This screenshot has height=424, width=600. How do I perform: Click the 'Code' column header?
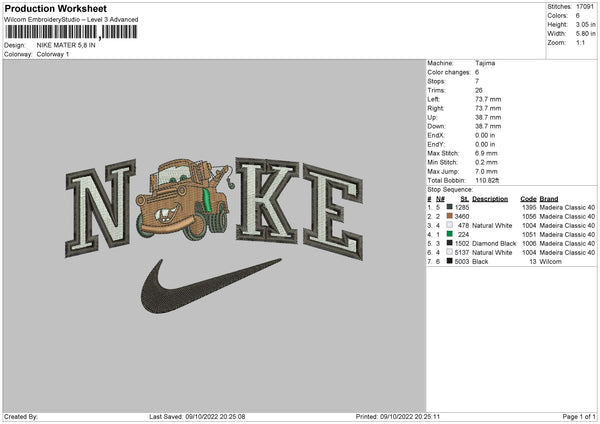coord(528,199)
